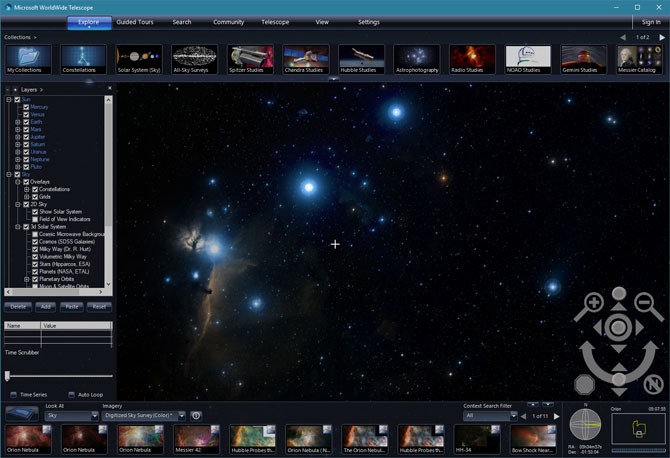Open the All-Sky Surveys collection

click(194, 59)
